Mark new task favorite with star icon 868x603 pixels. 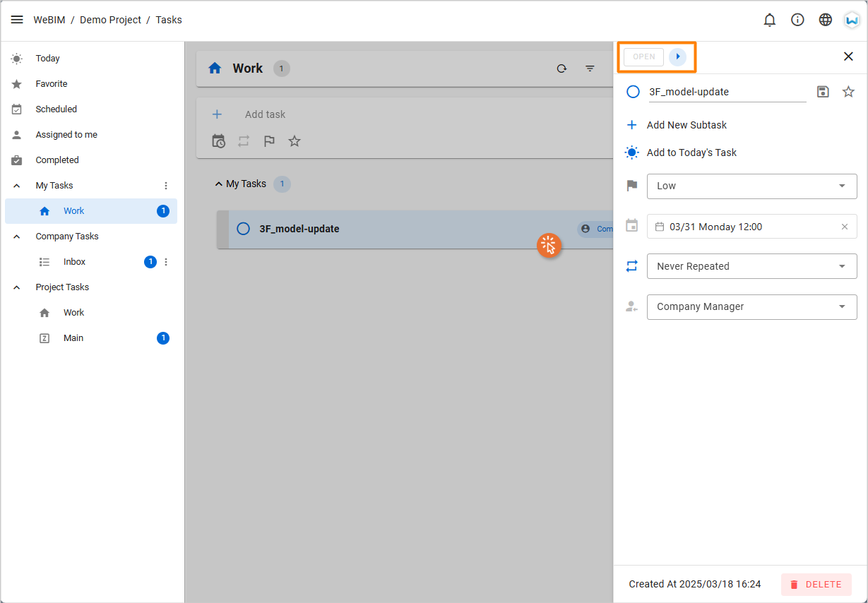pyautogui.click(x=295, y=141)
